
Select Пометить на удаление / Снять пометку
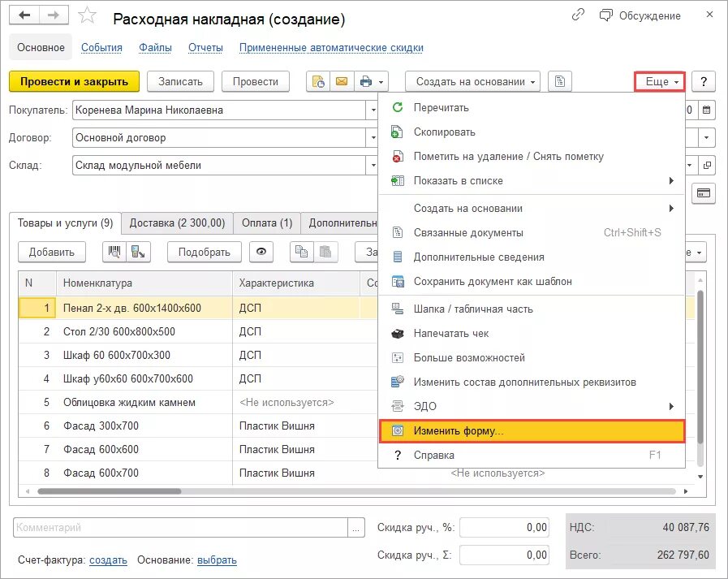coord(532,156)
